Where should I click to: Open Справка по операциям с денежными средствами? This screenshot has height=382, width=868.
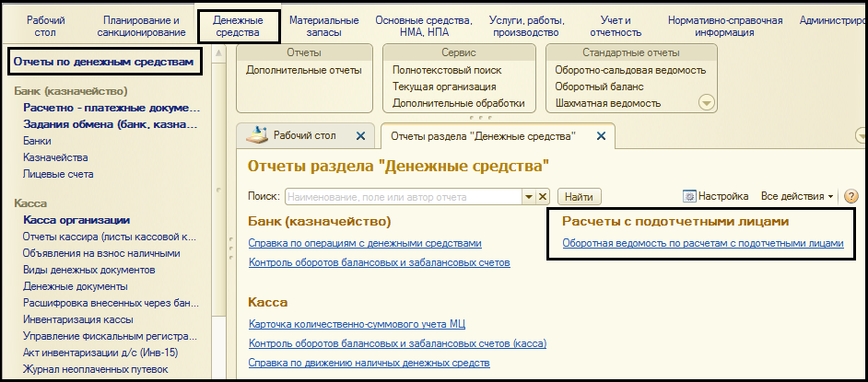tap(366, 243)
